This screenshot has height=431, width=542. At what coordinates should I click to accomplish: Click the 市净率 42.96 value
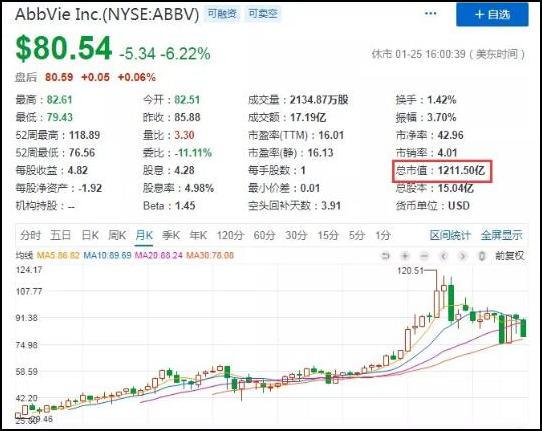[x=450, y=135]
